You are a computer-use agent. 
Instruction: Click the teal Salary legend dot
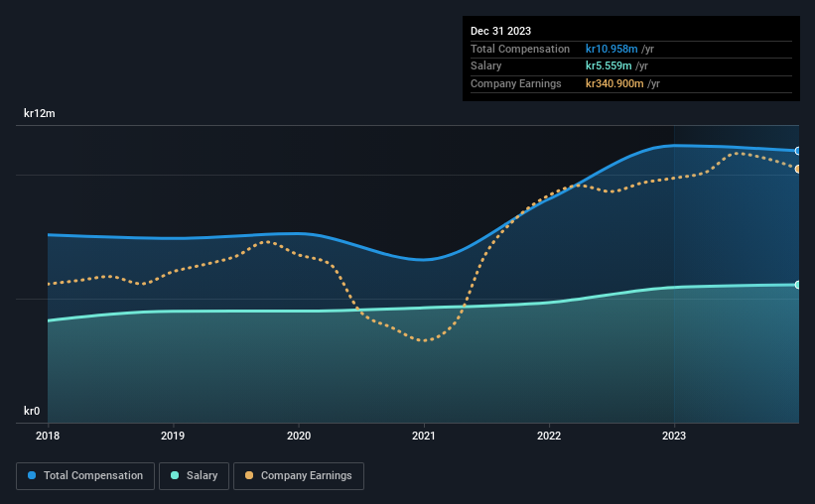pos(175,475)
